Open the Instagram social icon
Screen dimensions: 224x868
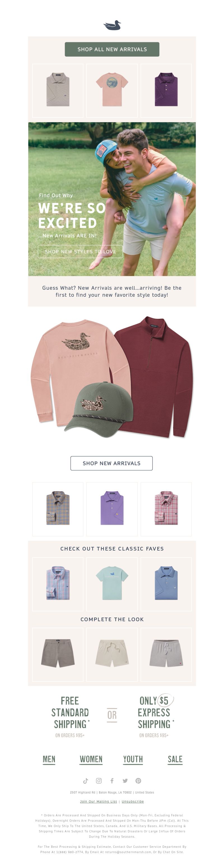pos(99,780)
